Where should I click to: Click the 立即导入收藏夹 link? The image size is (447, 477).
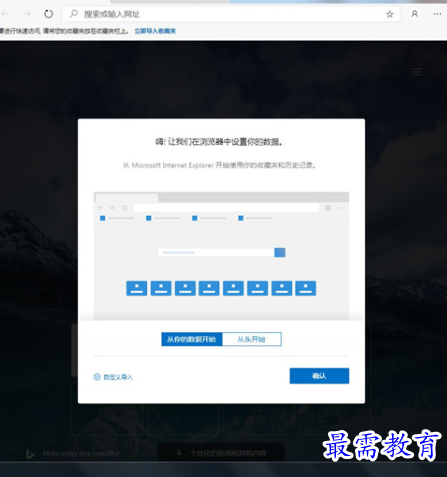click(155, 31)
